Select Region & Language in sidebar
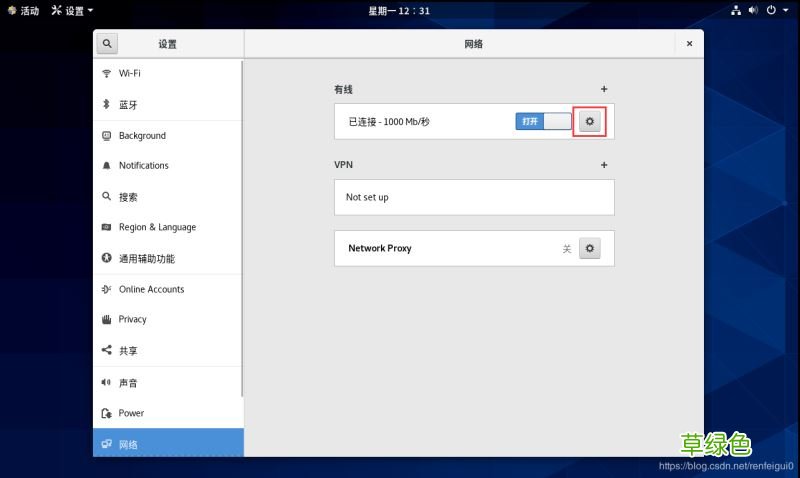Image resolution: width=800 pixels, height=478 pixels. (168, 227)
